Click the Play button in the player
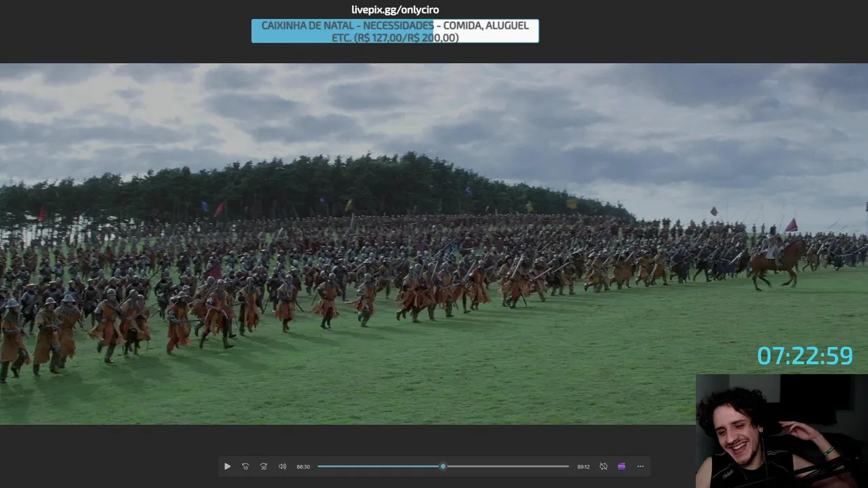868x488 pixels. coord(227,466)
